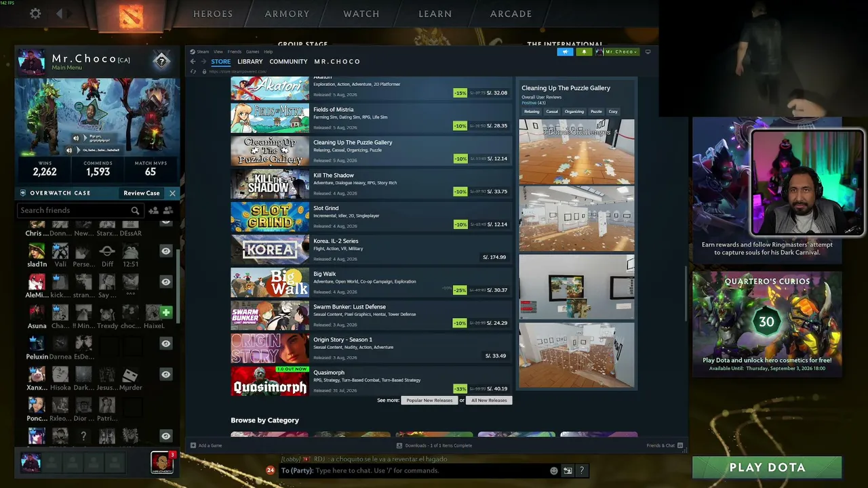Switch to the ARCADE tab in Dota
The width and height of the screenshot is (868, 488).
(511, 14)
